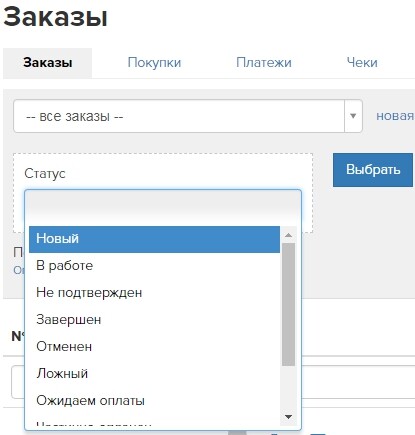
Task: Click the arrow of the все заказы dropdown
Action: [x=353, y=116]
